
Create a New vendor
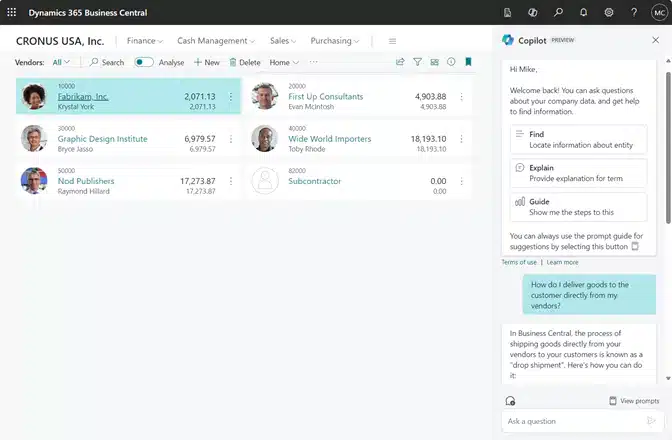tap(207, 62)
